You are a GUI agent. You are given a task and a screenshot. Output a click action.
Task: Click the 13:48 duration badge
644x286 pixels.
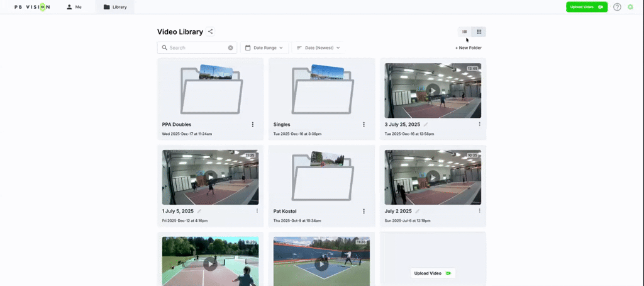(x=472, y=68)
